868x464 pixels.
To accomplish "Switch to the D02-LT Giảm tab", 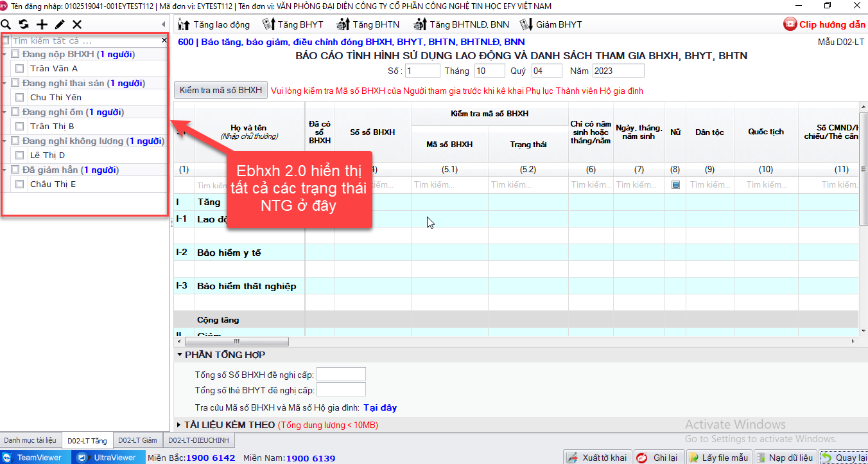I will click(x=137, y=440).
